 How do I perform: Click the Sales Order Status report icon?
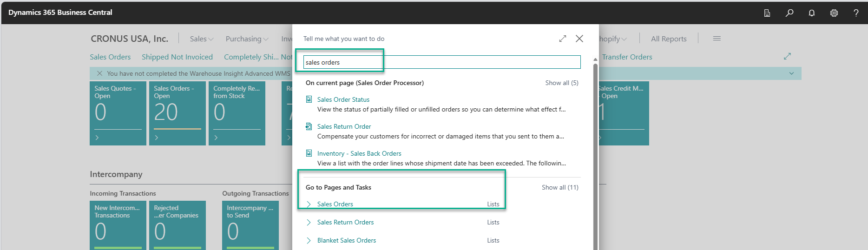[309, 99]
